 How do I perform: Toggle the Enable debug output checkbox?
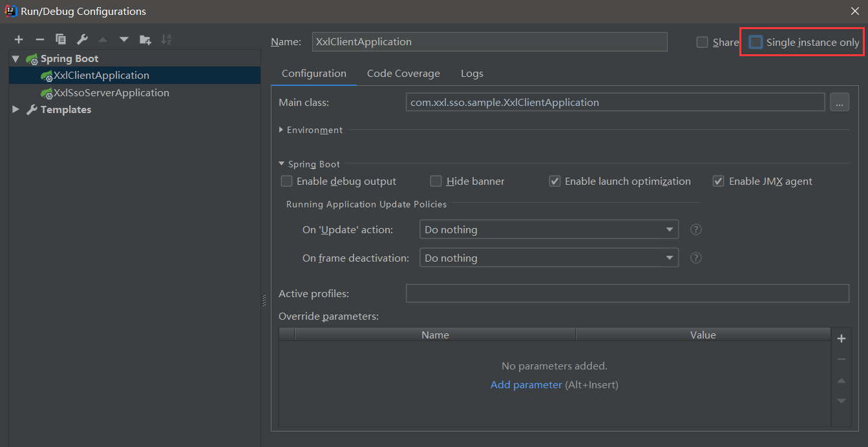point(287,182)
